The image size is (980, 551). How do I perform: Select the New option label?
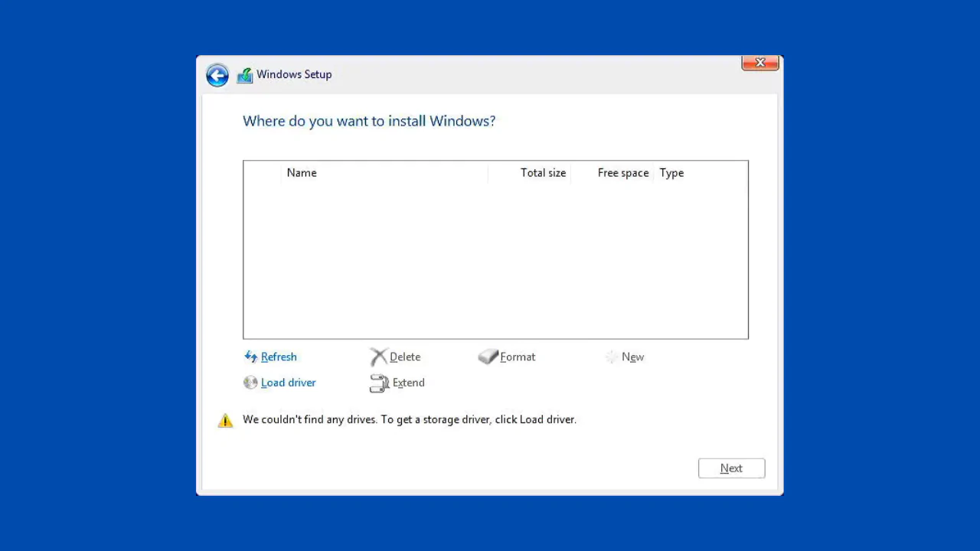[632, 357]
